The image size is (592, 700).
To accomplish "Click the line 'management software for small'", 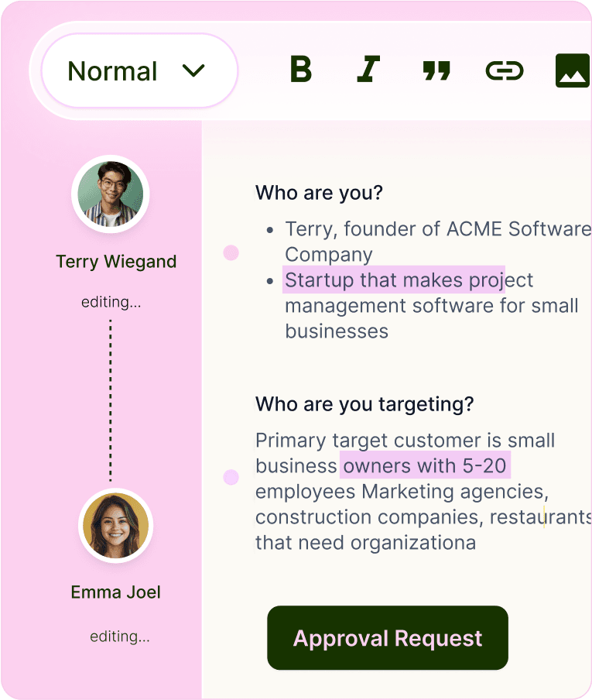I will [432, 306].
